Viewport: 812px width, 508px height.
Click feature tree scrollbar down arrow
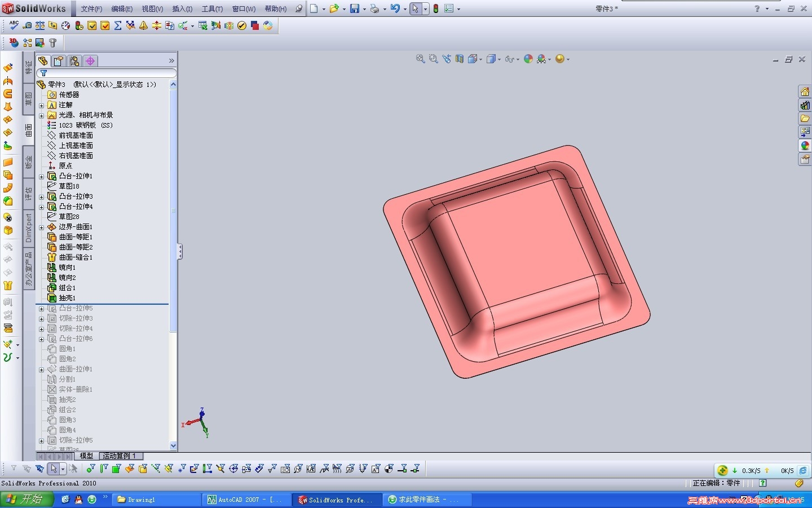(173, 445)
